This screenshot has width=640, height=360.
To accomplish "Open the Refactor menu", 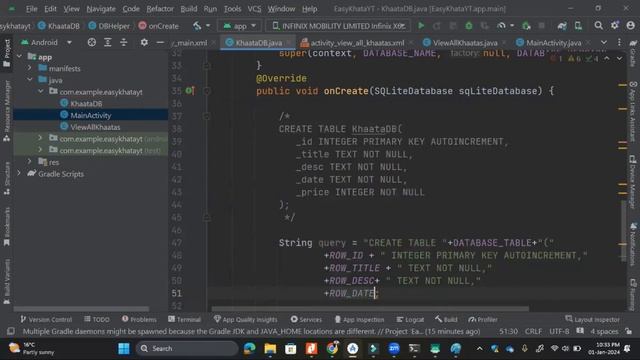I will click(160, 9).
